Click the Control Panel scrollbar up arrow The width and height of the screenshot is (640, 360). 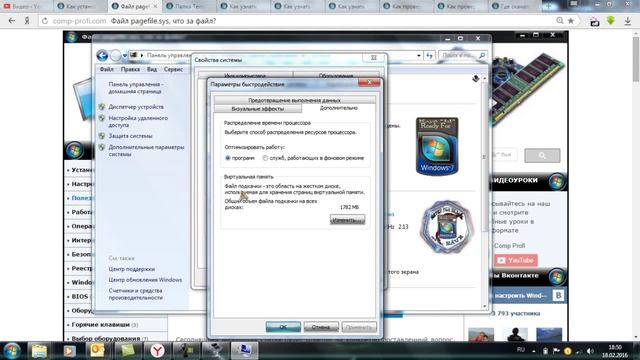485,78
